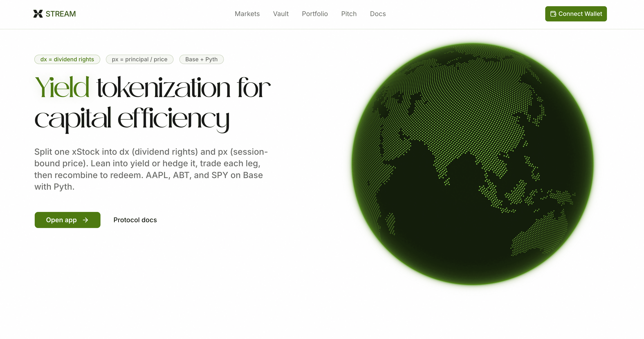Click the X logo icon
Image resolution: width=644 pixels, height=339 pixels.
tap(38, 14)
